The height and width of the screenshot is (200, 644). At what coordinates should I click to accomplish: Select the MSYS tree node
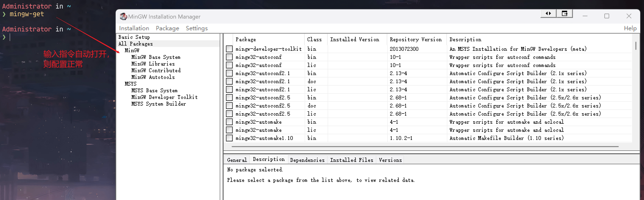pos(131,84)
